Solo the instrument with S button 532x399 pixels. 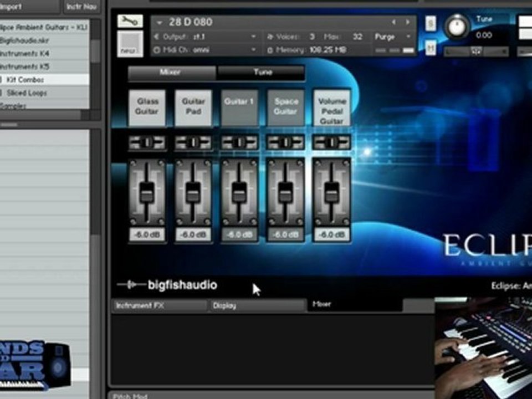pyautogui.click(x=431, y=23)
